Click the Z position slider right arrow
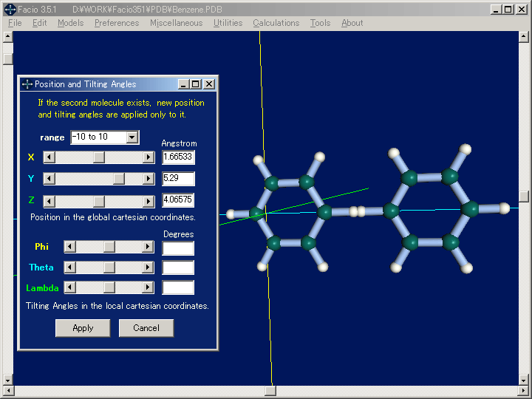The image size is (532, 399). point(149,201)
